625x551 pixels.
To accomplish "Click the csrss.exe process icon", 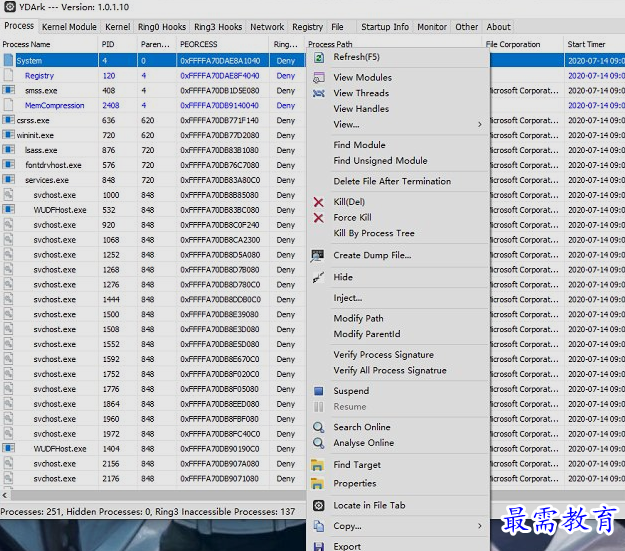I will click(8, 120).
